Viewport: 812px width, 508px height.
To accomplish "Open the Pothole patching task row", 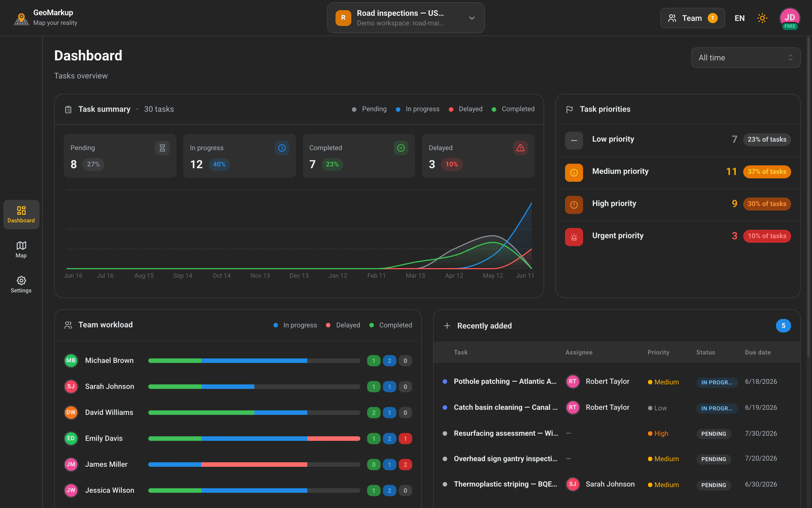I will [x=617, y=382].
